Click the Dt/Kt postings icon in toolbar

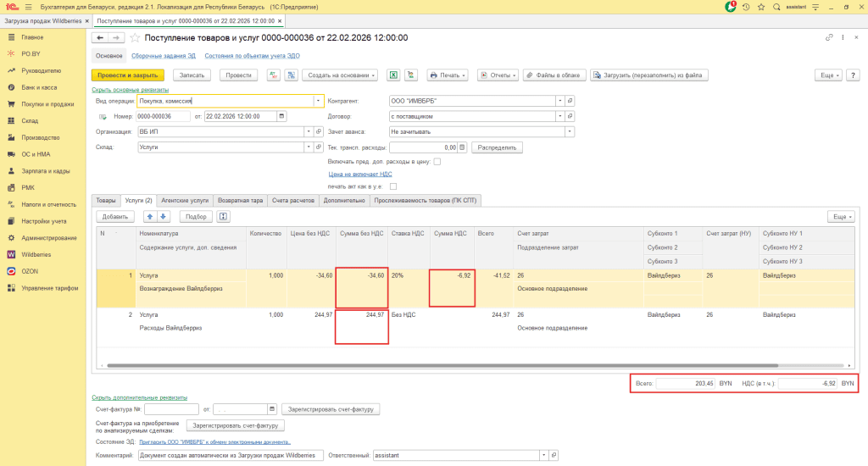[x=274, y=75]
